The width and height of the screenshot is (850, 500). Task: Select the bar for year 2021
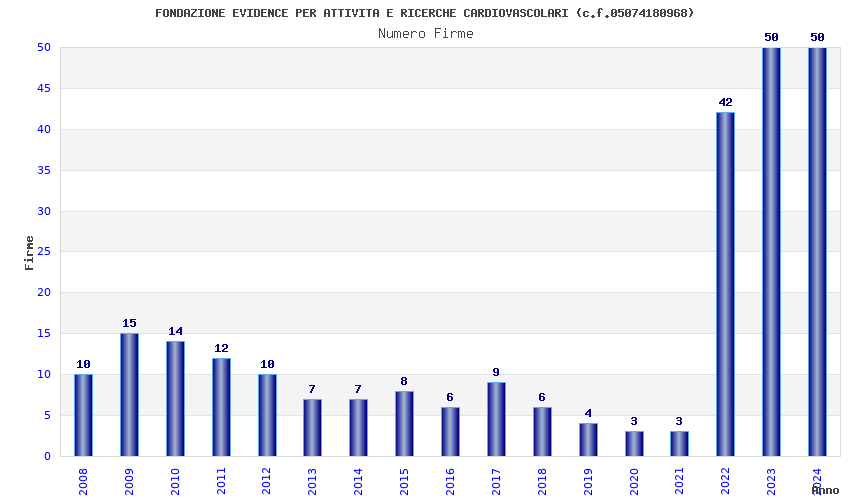(679, 444)
